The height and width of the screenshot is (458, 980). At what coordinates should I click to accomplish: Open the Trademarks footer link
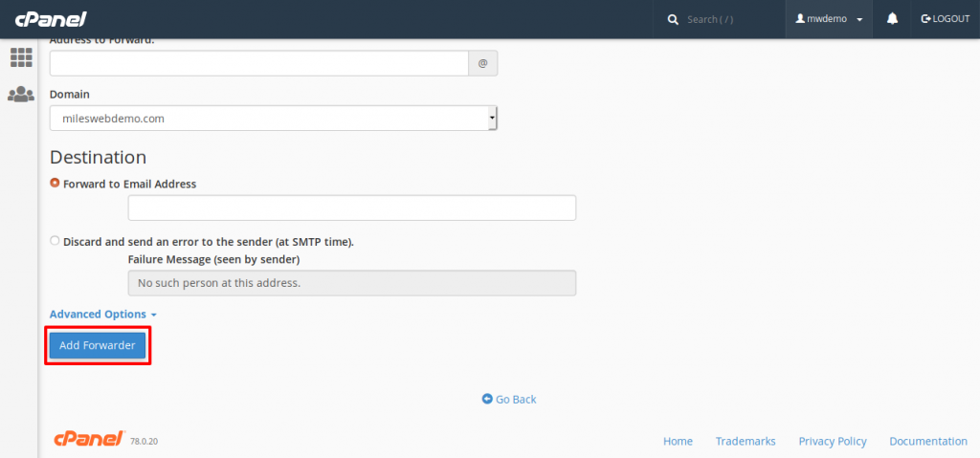tap(745, 441)
